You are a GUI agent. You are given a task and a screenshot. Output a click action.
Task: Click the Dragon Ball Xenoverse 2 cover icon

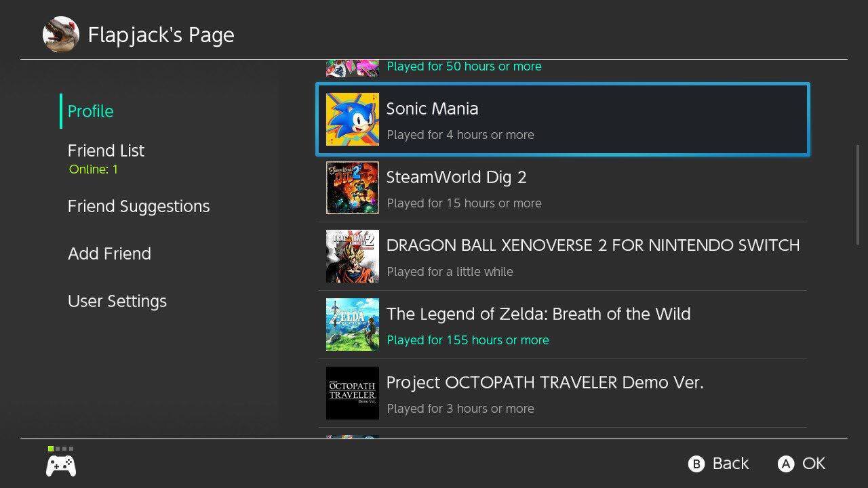pyautogui.click(x=352, y=256)
